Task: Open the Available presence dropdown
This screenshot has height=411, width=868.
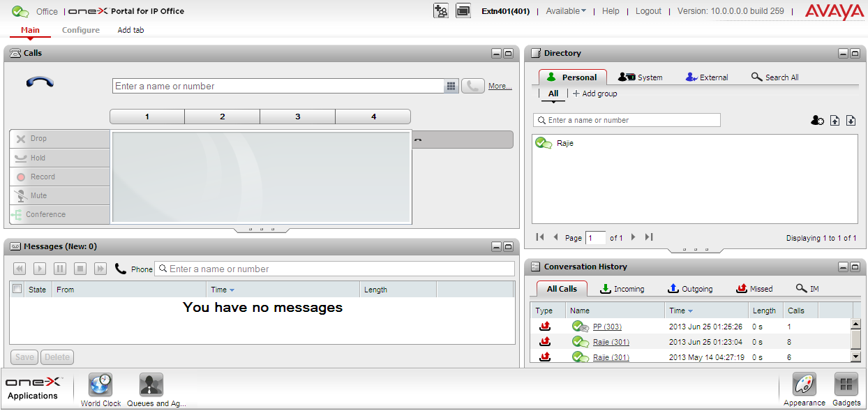Action: pos(566,11)
